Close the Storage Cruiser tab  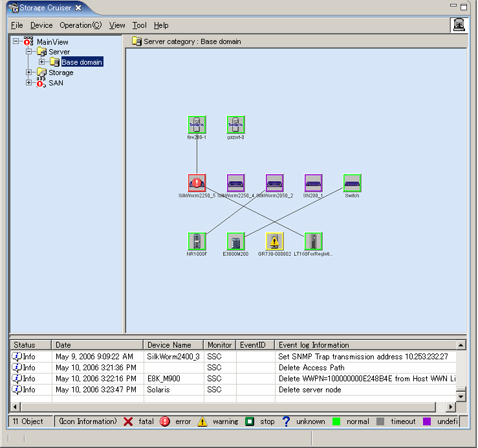[x=78, y=8]
